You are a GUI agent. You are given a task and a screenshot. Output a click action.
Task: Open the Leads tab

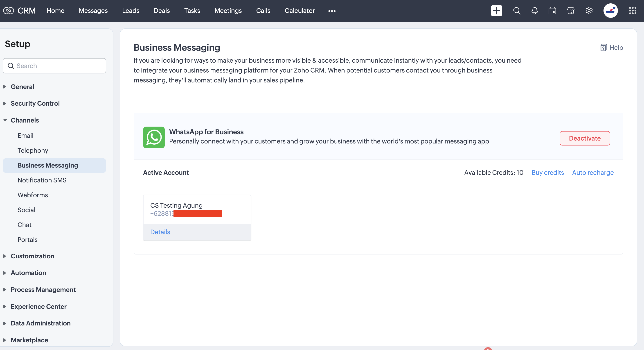click(x=131, y=11)
